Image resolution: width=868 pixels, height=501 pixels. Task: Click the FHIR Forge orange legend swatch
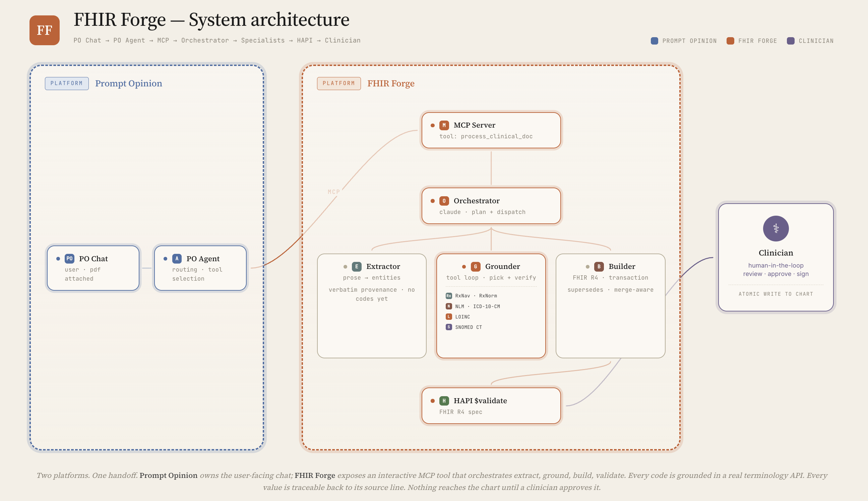[x=730, y=41]
